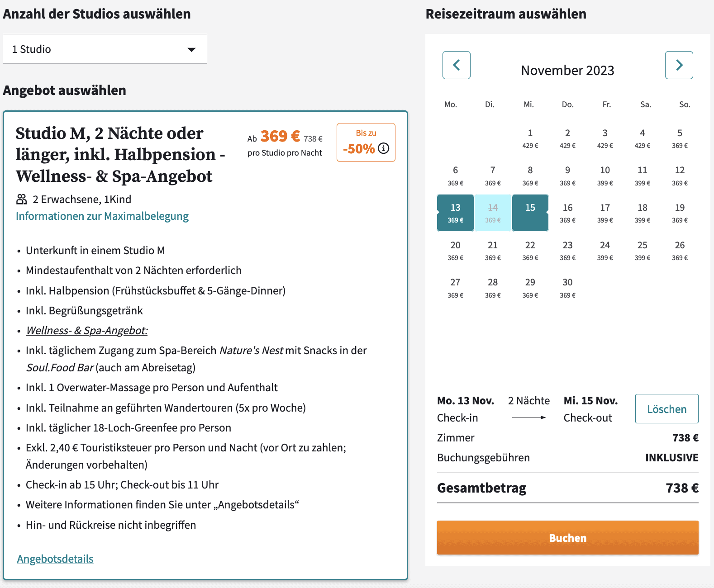Click the discount info icon beside -50%
714x588 pixels.
pos(383,148)
